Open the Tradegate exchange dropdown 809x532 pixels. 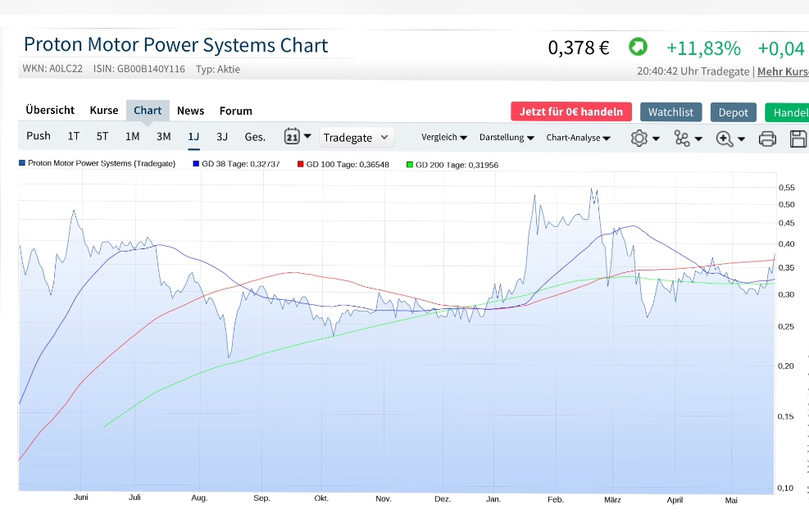[x=357, y=138]
